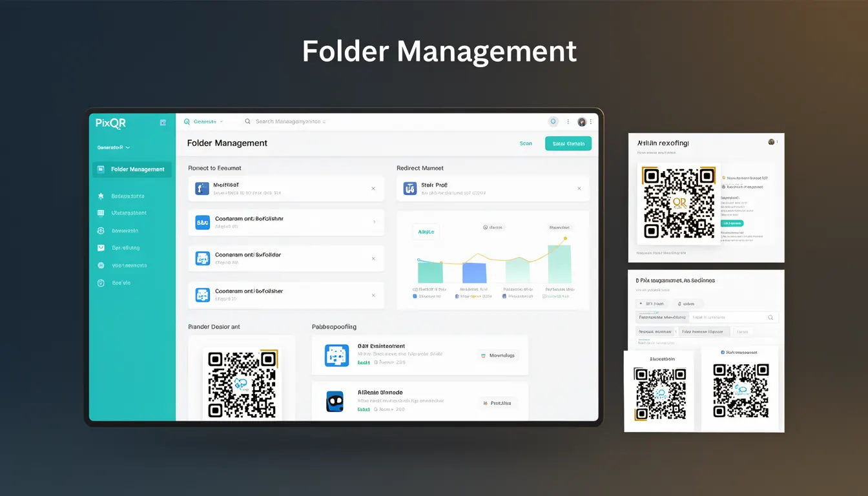Dismiss the row ending in Sxfolder

[x=373, y=258]
